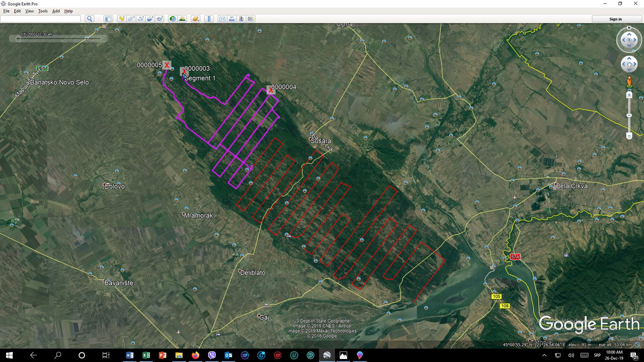Click the Windows Start button
The height and width of the screenshot is (362, 644).
[x=9, y=355]
